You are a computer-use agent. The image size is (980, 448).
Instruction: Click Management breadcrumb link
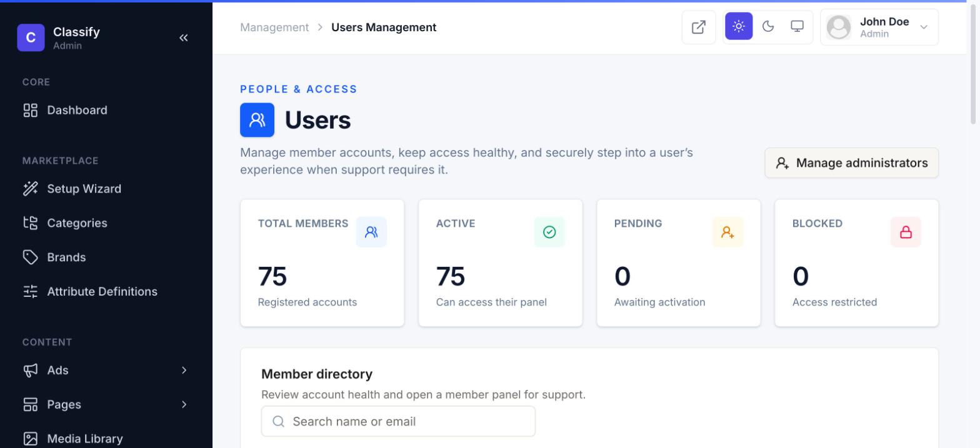[x=274, y=27]
